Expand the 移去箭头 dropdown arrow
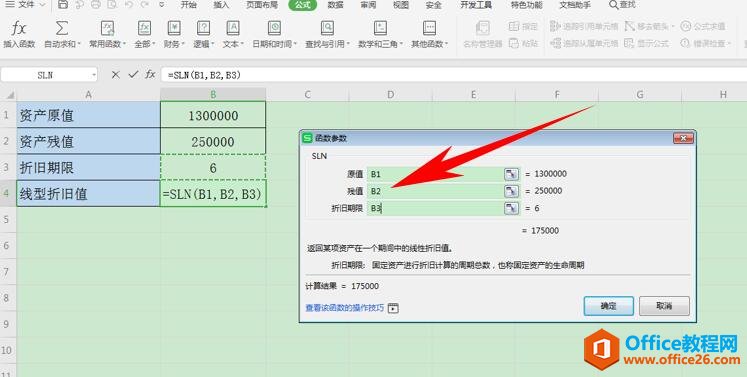The height and width of the screenshot is (377, 747). (673, 26)
